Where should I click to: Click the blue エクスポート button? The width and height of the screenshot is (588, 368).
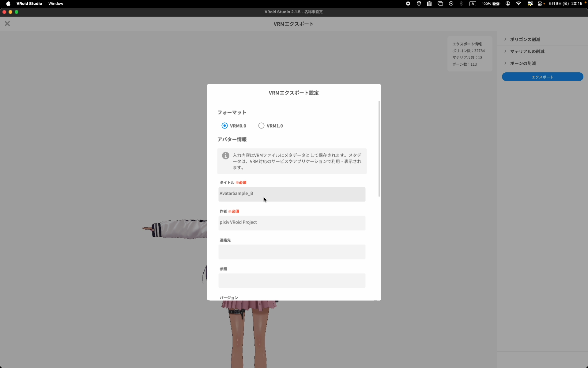[x=542, y=77]
